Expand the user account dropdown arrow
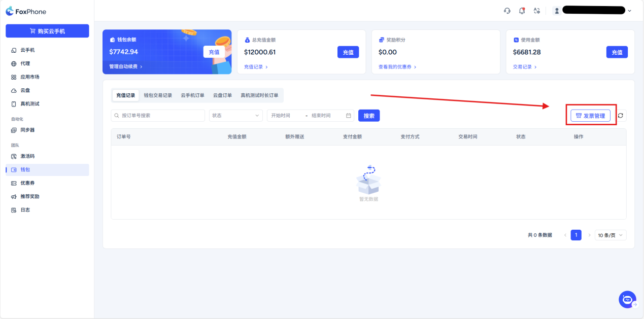This screenshot has height=319, width=644. (x=630, y=11)
